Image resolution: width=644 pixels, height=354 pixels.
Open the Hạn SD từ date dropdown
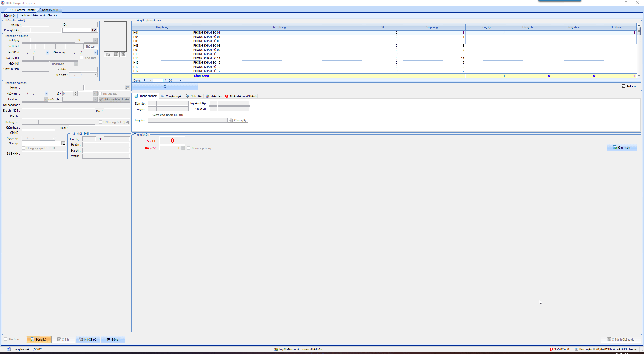[47, 53]
